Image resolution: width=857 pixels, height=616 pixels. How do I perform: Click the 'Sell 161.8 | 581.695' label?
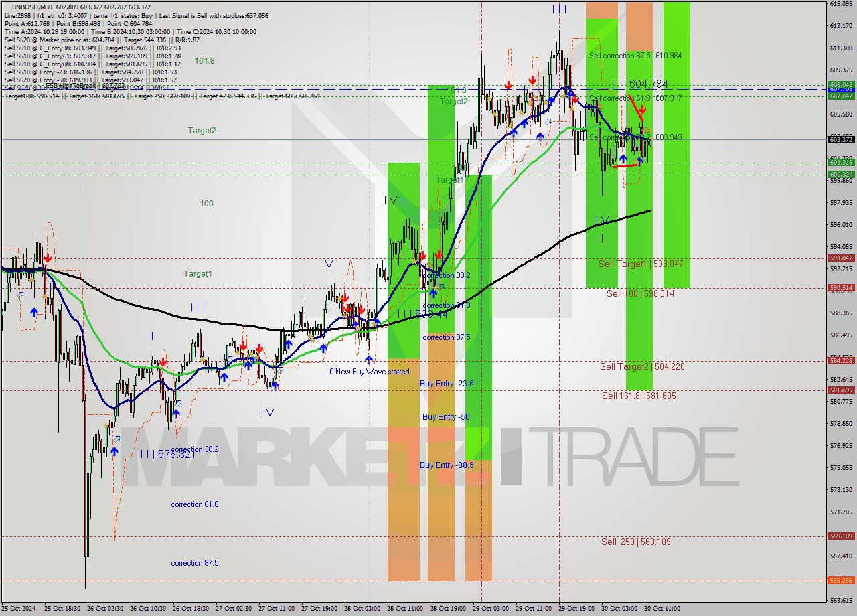(x=639, y=396)
